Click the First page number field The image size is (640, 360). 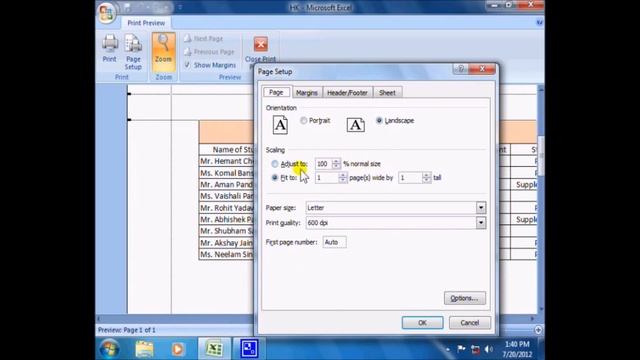334,242
